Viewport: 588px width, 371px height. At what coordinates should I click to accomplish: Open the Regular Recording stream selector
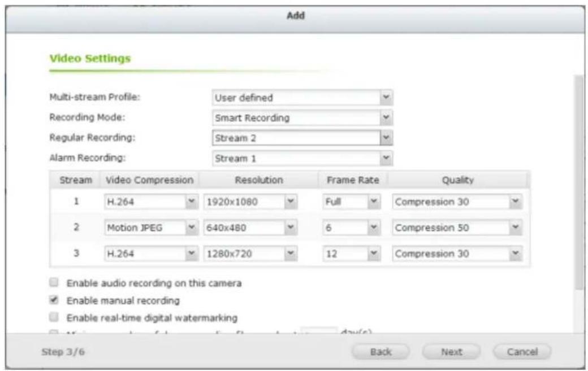pyautogui.click(x=302, y=138)
